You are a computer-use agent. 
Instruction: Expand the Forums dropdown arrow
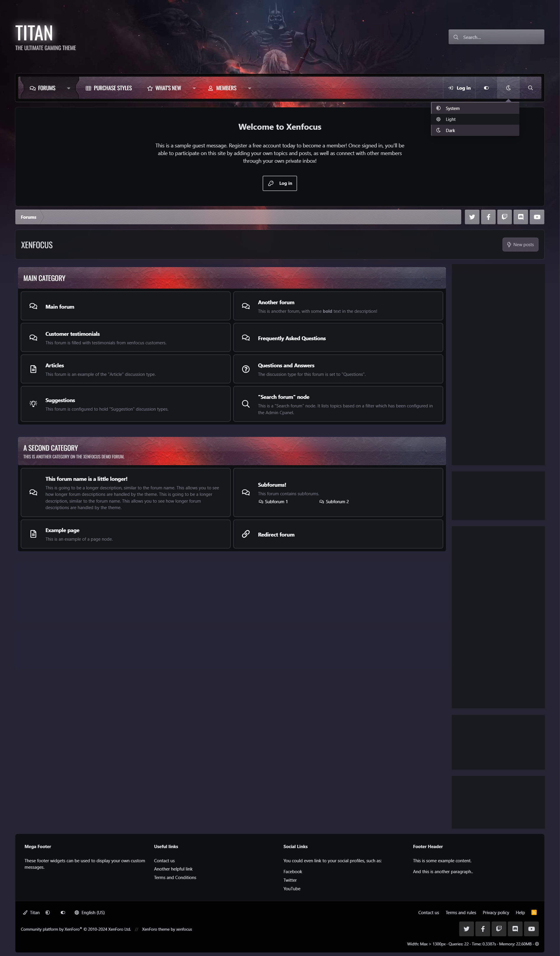69,88
